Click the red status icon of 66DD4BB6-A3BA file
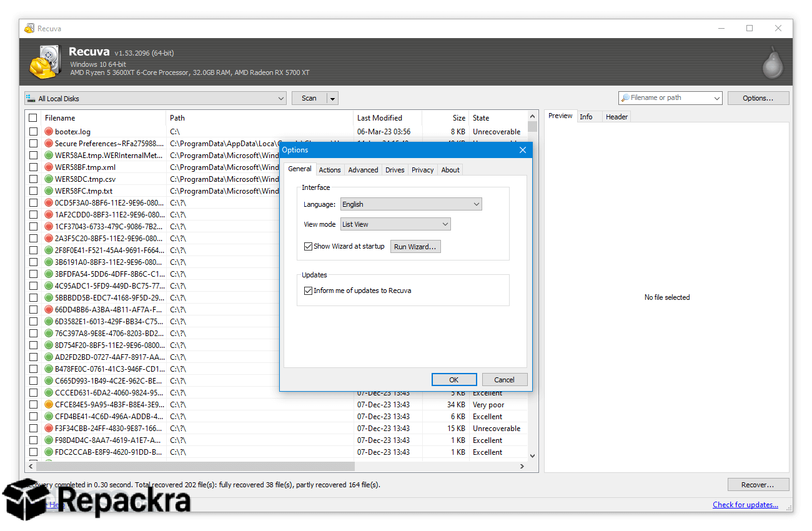 [x=49, y=310]
